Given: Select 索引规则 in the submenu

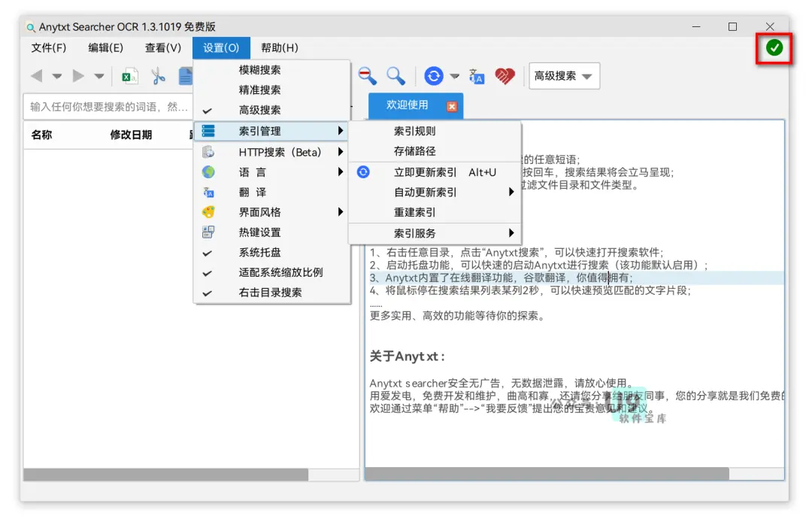Looking at the screenshot, I should (435, 131).
